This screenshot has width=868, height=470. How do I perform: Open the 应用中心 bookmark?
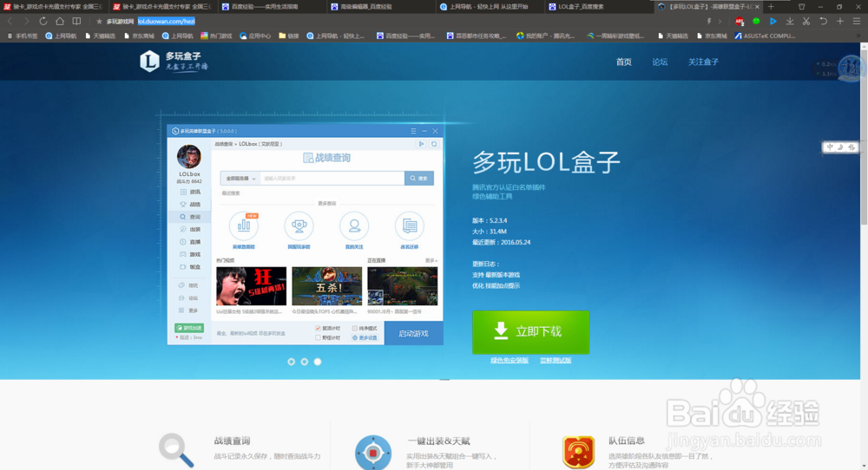pos(255,36)
